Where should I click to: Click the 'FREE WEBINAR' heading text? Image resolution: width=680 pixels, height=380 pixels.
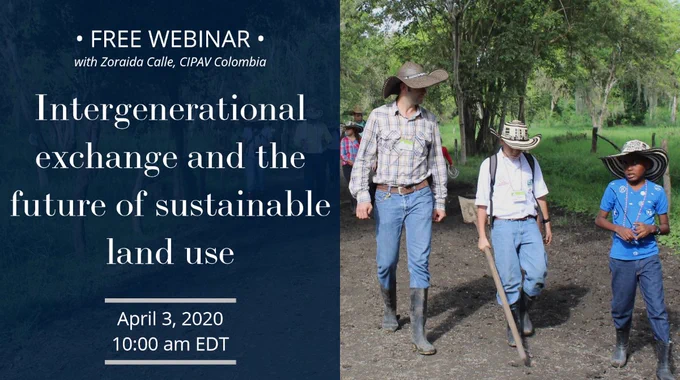(170, 39)
